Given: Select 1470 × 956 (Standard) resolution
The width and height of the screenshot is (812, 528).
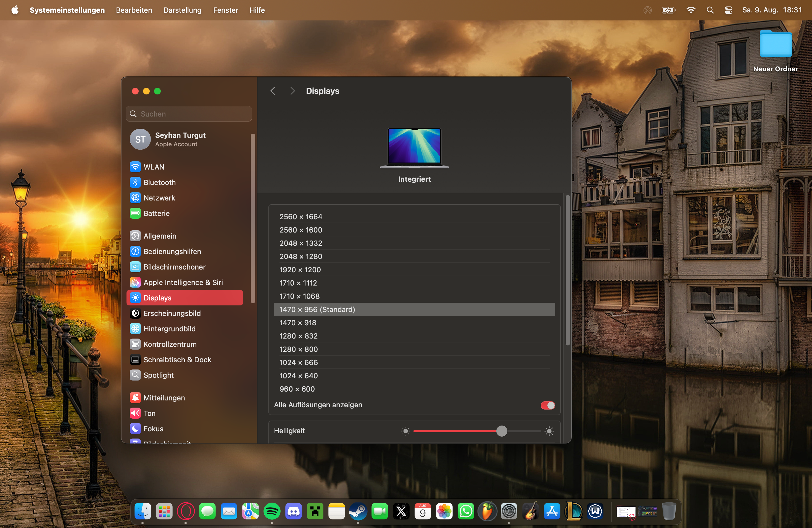Looking at the screenshot, I should [415, 309].
